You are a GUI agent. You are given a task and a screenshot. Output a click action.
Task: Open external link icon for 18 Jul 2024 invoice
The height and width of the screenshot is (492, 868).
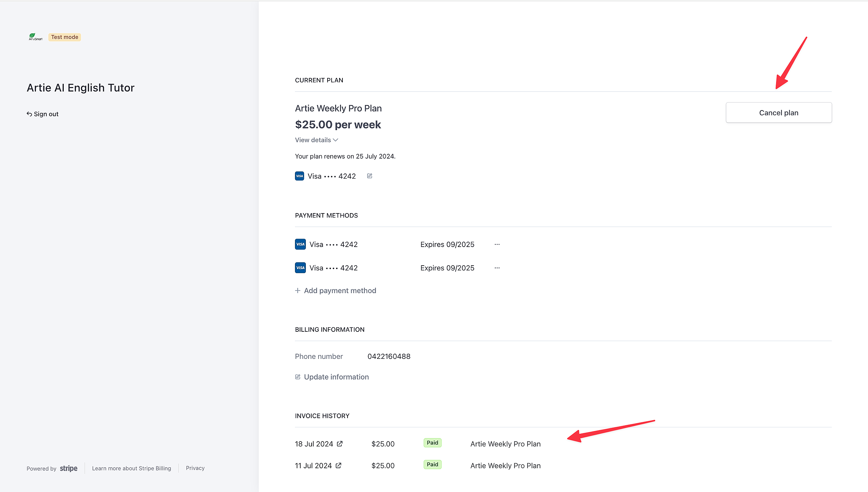click(x=340, y=444)
